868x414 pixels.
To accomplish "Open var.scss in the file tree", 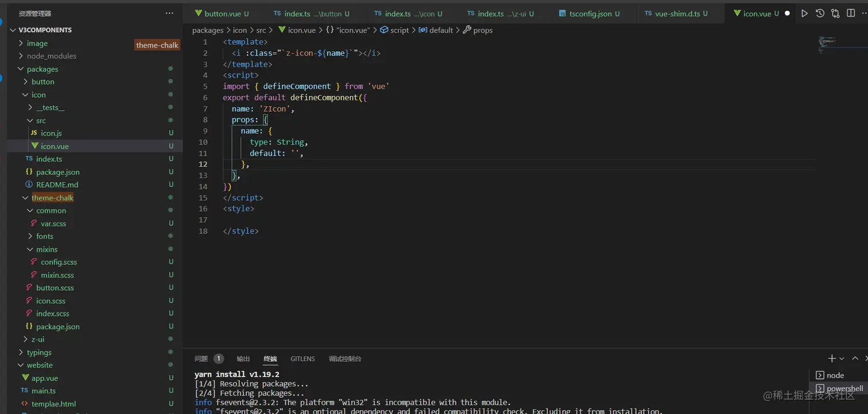I will pyautogui.click(x=53, y=224).
